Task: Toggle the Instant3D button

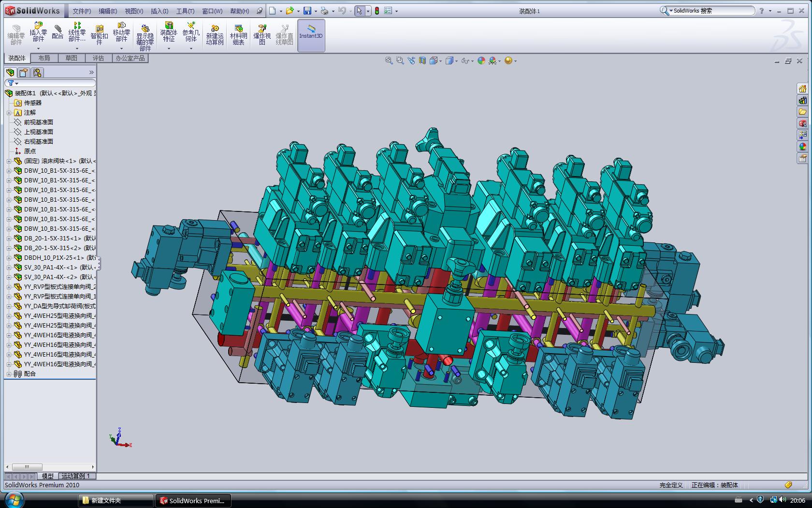Action: (311, 35)
